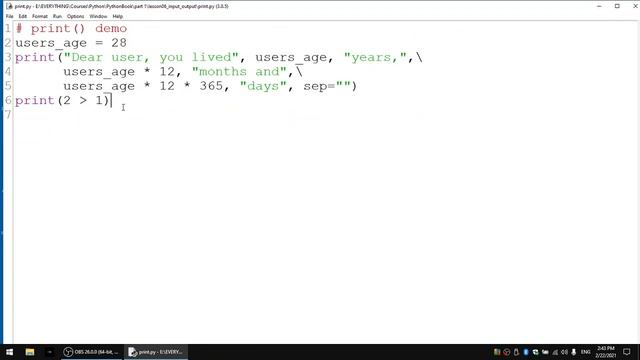The image size is (640, 360).
Task: Open File Explorer from the taskbar
Action: [30, 352]
